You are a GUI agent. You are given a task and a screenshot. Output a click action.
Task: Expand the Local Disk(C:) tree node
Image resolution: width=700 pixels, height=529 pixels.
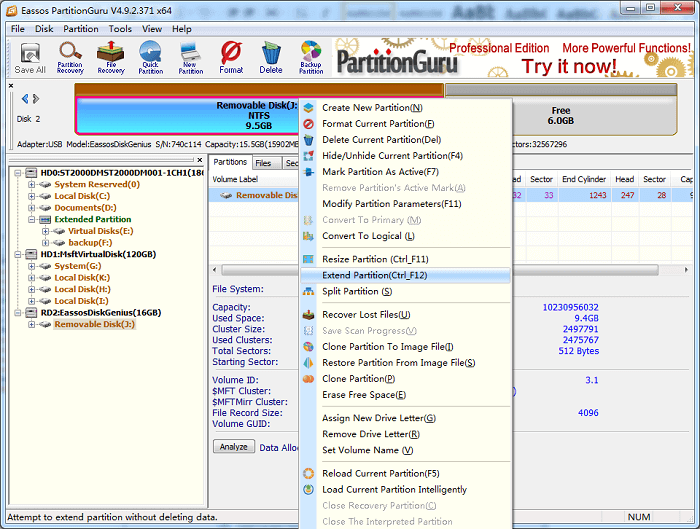tap(32, 196)
